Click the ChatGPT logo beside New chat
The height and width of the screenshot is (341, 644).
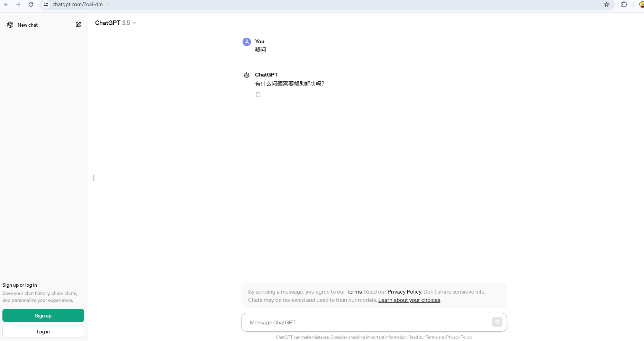point(10,25)
